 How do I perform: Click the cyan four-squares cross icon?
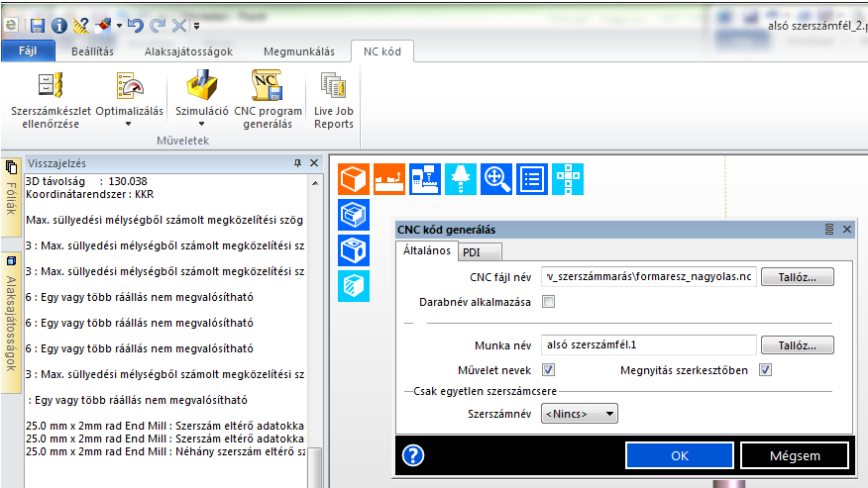click(x=568, y=179)
